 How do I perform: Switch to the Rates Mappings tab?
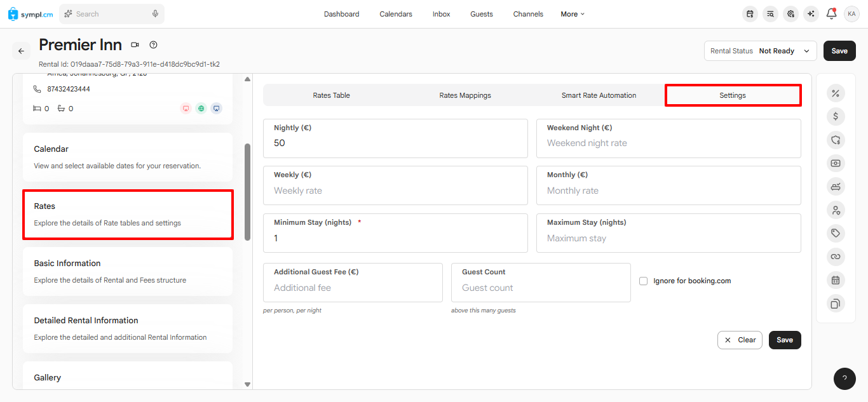click(x=465, y=95)
